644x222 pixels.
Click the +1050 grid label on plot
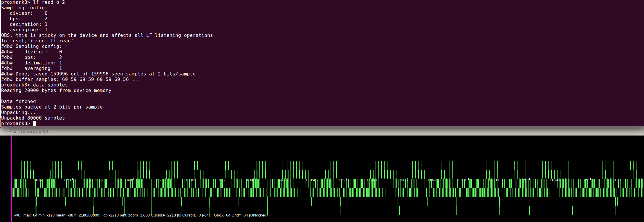pos(311,180)
